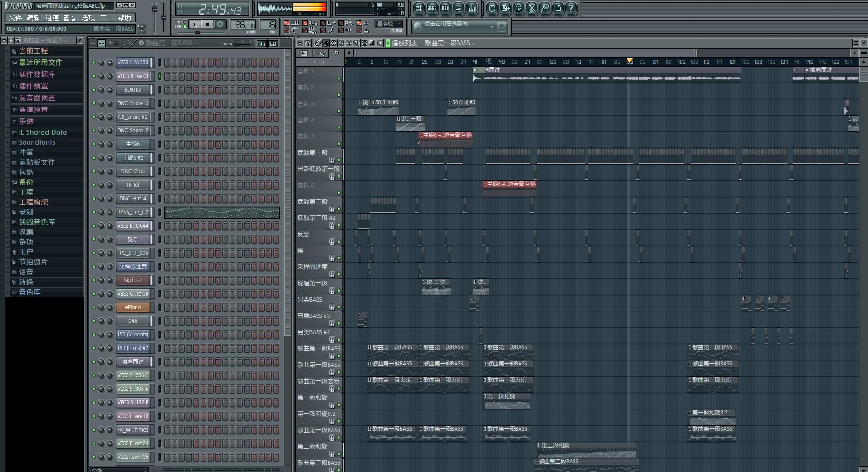868x472 pixels.
Task: Open the audio editor scissors icon
Action: (x=531, y=8)
